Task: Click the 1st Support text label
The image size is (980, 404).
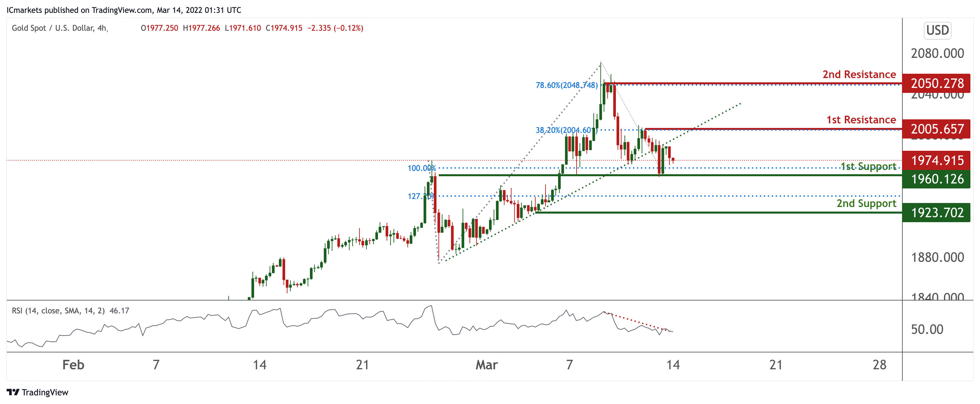Action: tap(868, 166)
